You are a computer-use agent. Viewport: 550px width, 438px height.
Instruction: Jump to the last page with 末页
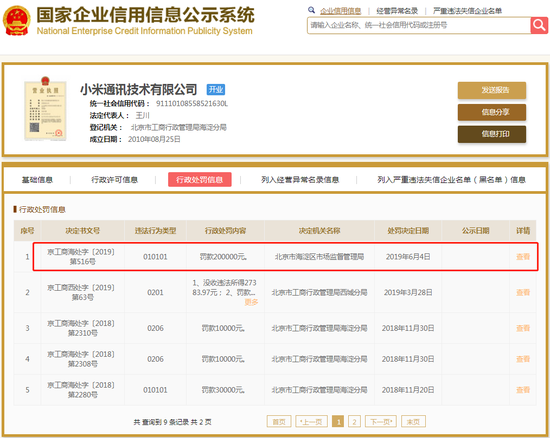[413, 422]
